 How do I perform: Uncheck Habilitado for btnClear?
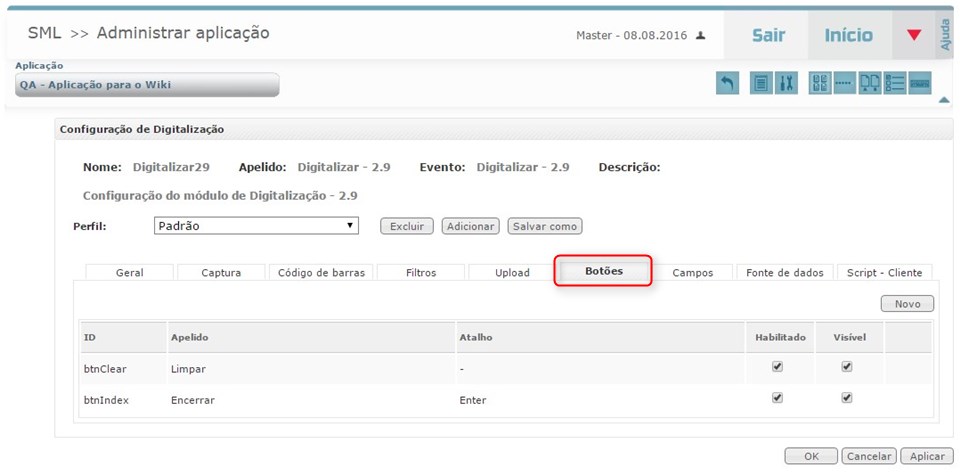pyautogui.click(x=777, y=367)
